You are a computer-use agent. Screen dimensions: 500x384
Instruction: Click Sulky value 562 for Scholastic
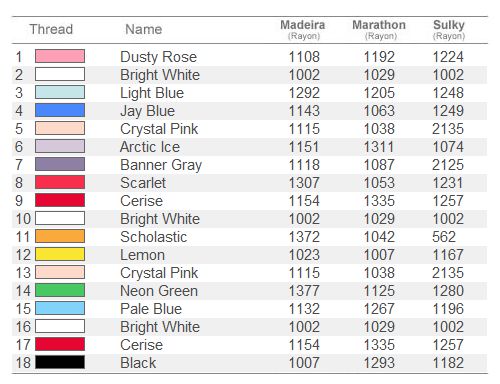click(x=444, y=237)
